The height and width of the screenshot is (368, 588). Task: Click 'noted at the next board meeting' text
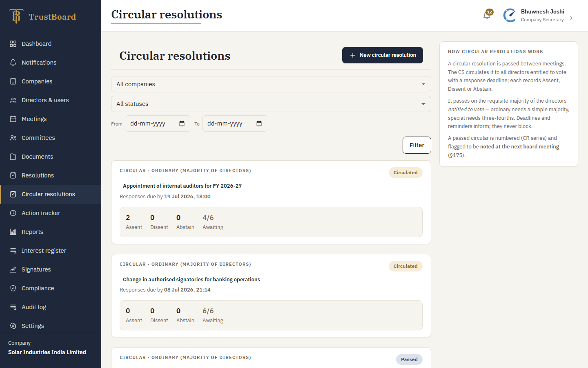point(519,146)
